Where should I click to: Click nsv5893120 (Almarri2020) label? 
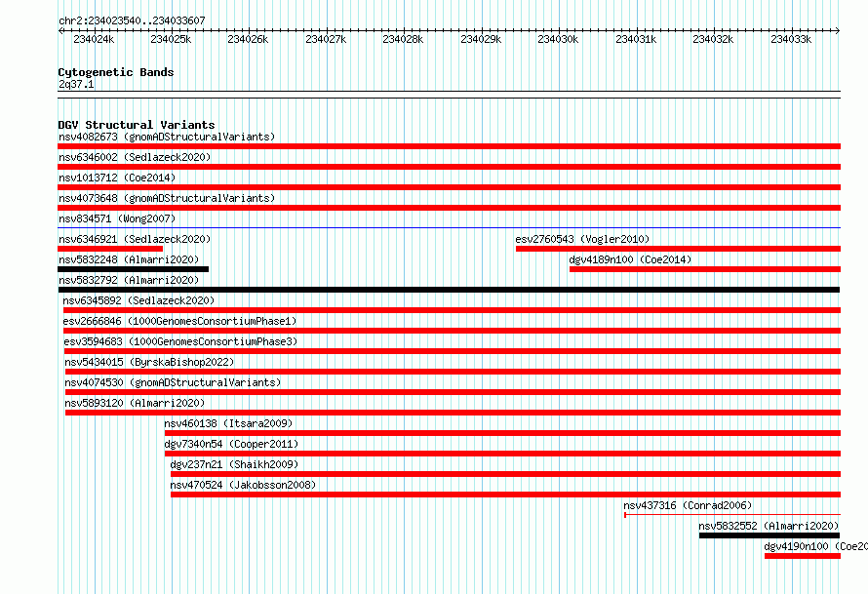pyautogui.click(x=135, y=403)
